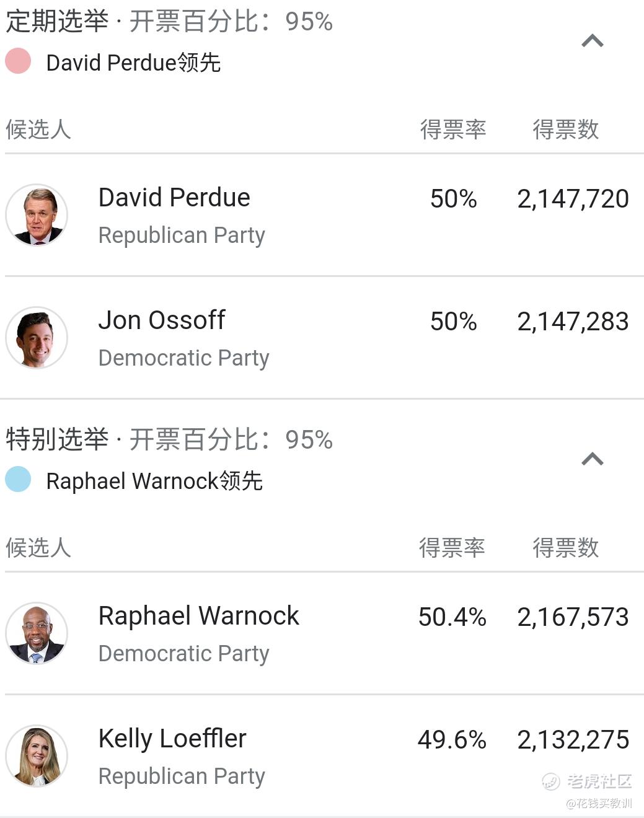
Task: Click the 得票数 column header in second table
Action: 566,548
